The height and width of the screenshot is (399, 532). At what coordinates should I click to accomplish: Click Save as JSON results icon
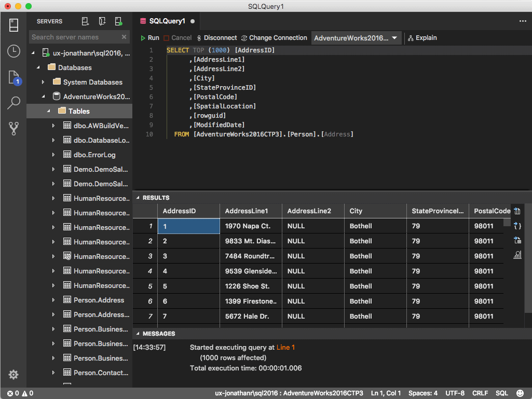coord(517,226)
